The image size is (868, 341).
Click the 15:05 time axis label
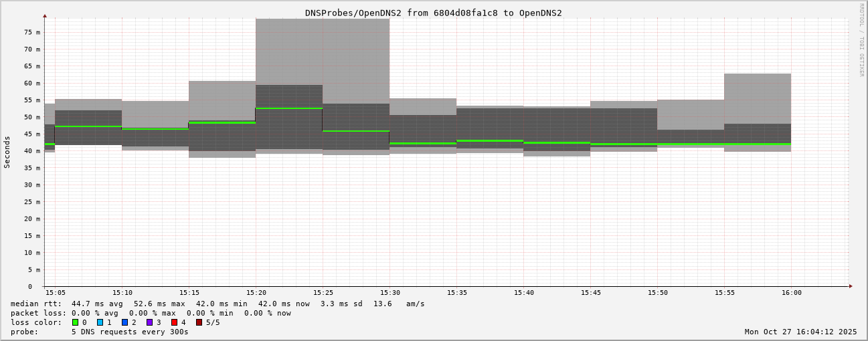(56, 293)
